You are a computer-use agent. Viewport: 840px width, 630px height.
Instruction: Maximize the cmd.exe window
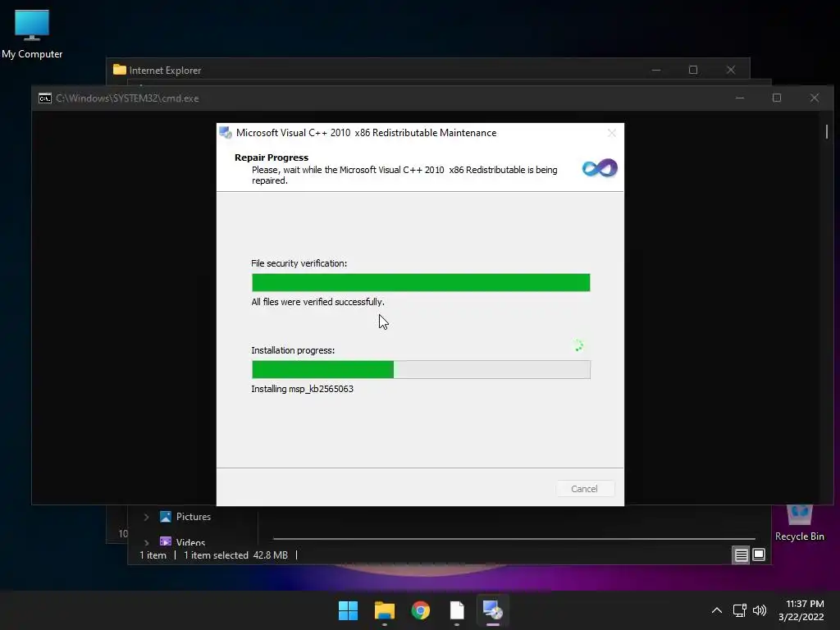click(x=777, y=98)
